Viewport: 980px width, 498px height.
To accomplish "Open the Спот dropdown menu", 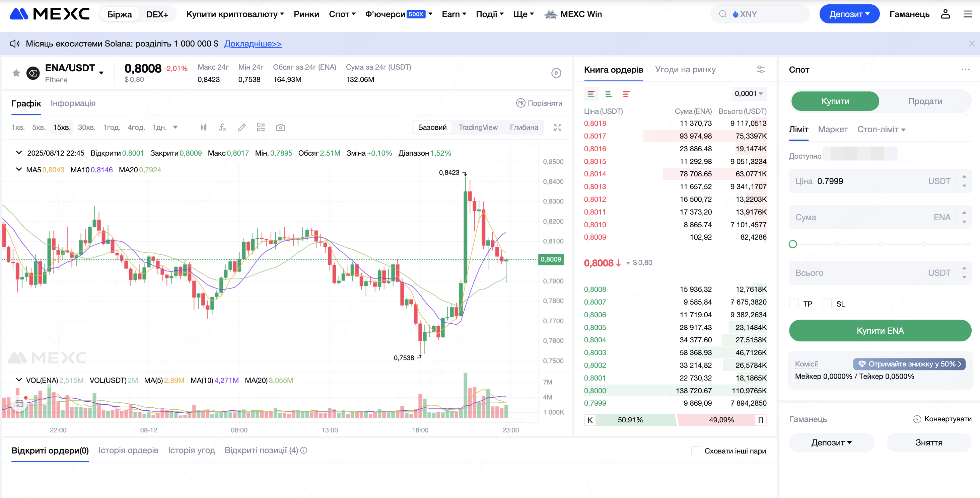I will point(342,14).
